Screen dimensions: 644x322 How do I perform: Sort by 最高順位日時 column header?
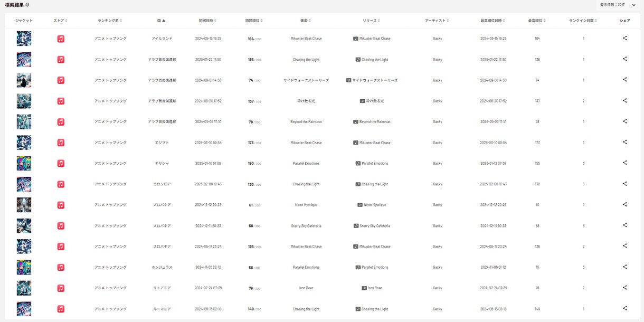pyautogui.click(x=493, y=21)
